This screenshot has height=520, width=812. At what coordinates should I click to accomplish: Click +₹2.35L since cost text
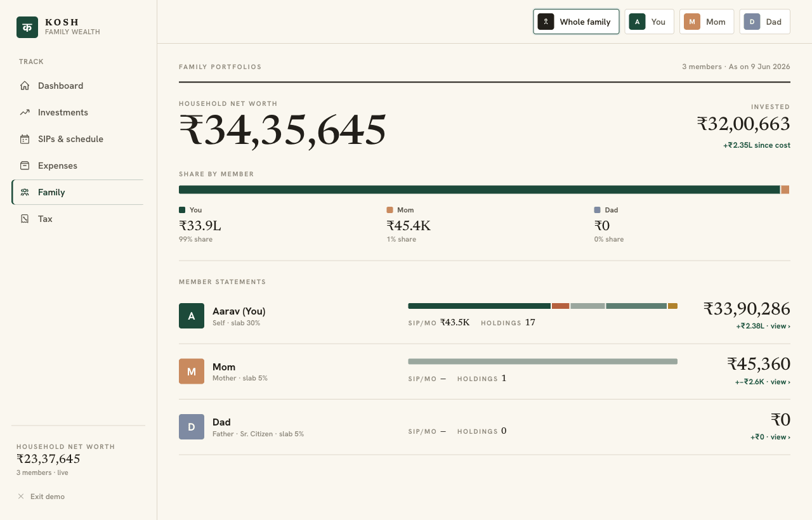757,145
